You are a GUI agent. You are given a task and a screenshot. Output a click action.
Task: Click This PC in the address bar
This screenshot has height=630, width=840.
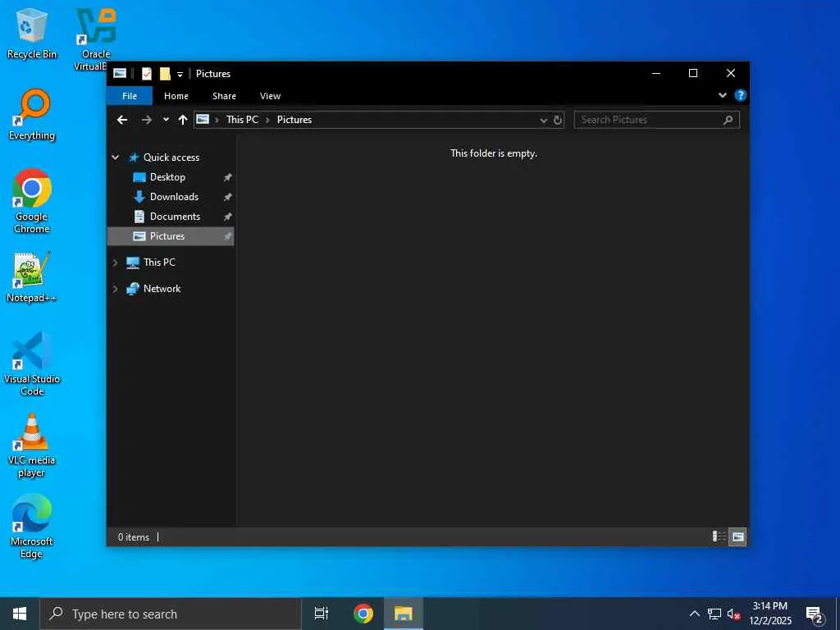pyautogui.click(x=242, y=120)
